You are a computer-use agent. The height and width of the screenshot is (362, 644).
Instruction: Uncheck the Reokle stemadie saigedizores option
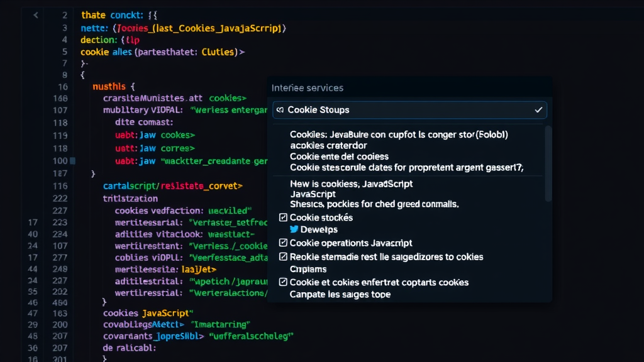click(x=282, y=256)
